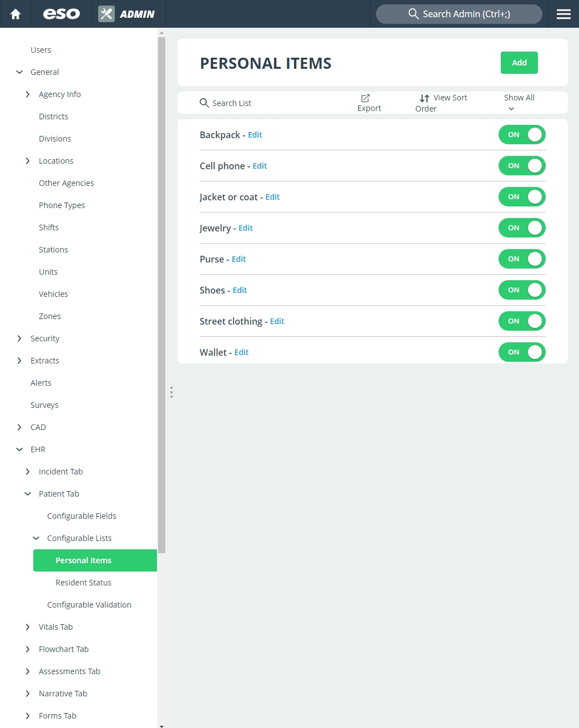Turn off the Backpack toggle
579x728 pixels.
522,135
